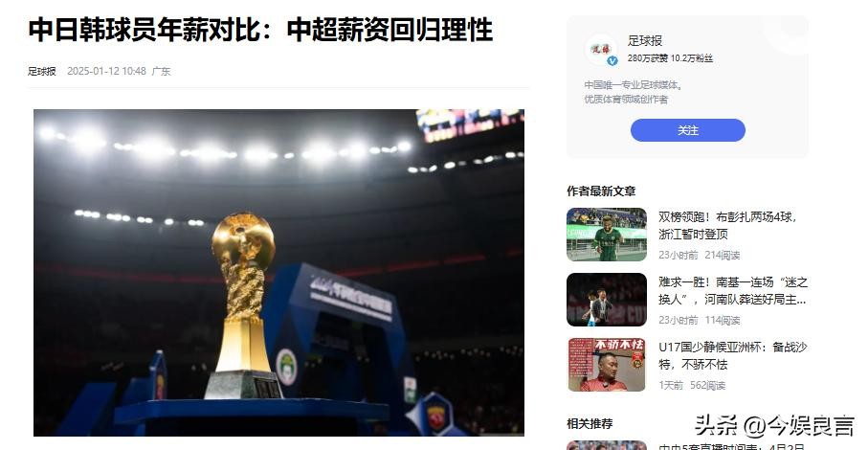Viewport: 868px width, 450px height.
Task: Click the headline 中日韩球员年薪对比
Action: pyautogui.click(x=260, y=30)
